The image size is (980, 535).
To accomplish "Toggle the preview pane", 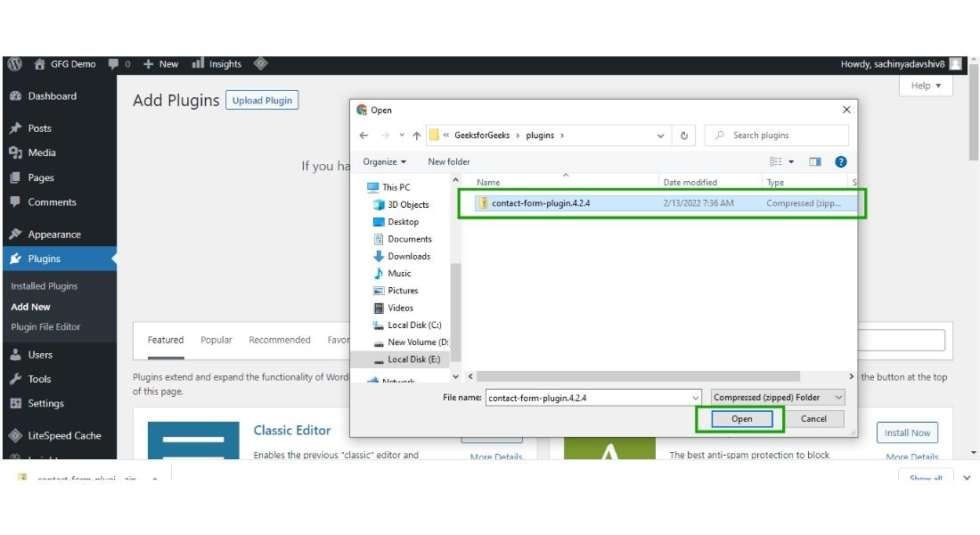I will coord(815,161).
